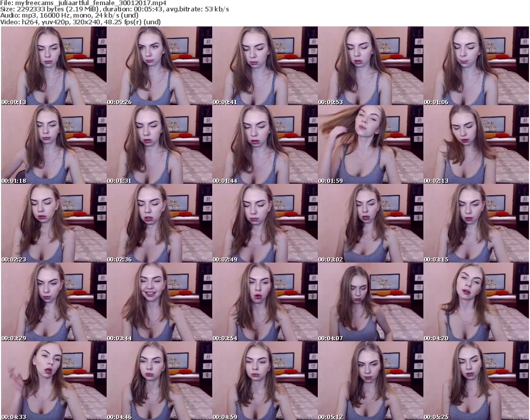
Task: Select the thumbnail timestamped 00:01:18
Action: coord(54,144)
